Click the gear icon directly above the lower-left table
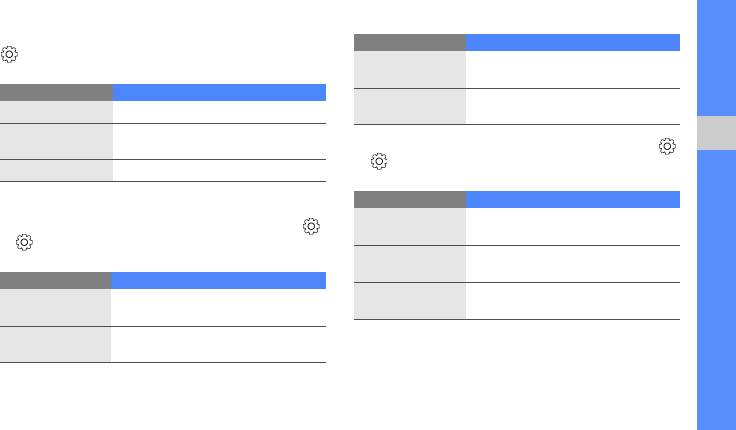 click(x=23, y=243)
